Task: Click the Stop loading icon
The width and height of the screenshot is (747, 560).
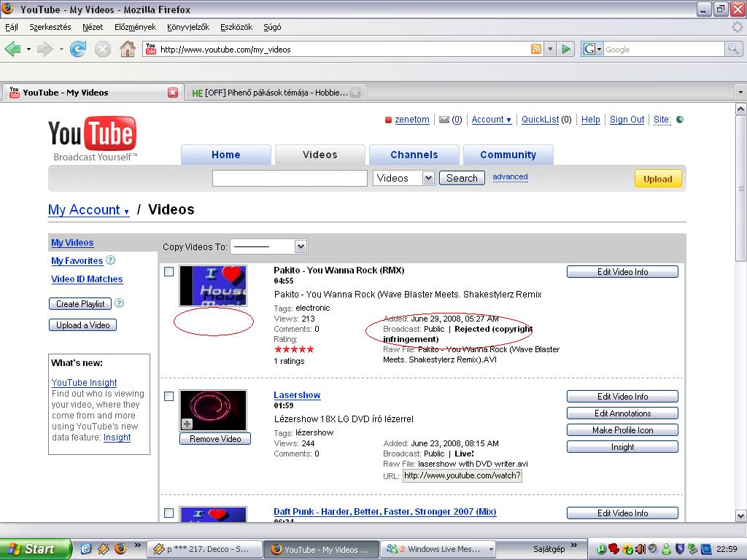Action: click(102, 49)
